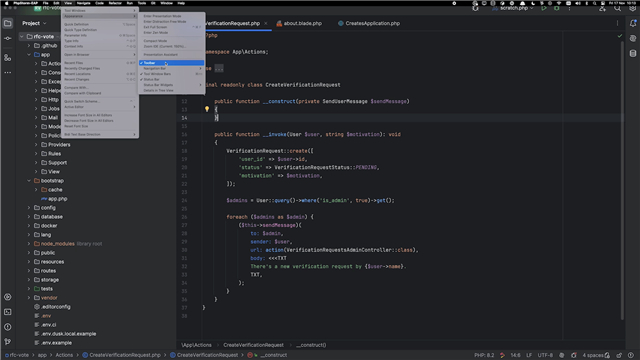Toggle Compact Mode option

click(171, 41)
